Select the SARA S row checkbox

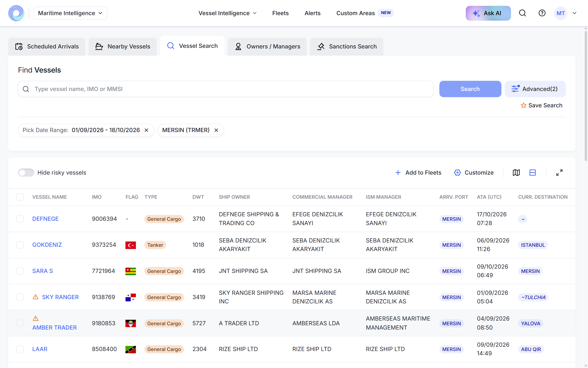point(20,271)
